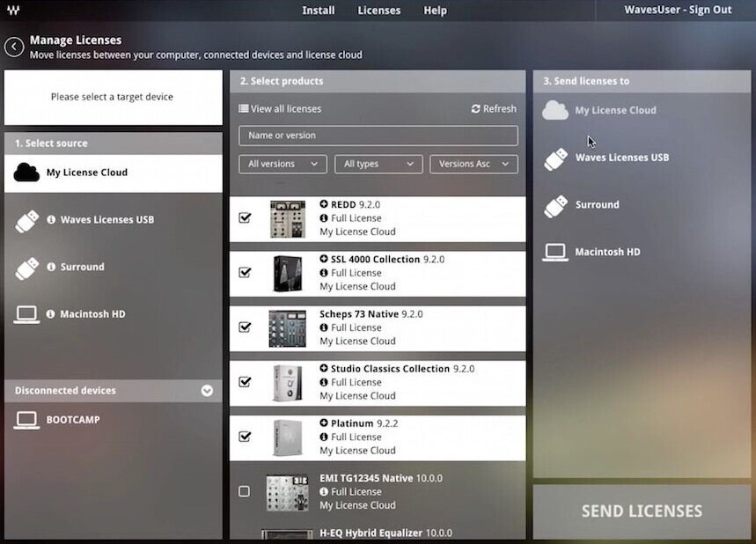Open the Versions Asc sort dropdown
The width and height of the screenshot is (756, 544).
pyautogui.click(x=474, y=164)
